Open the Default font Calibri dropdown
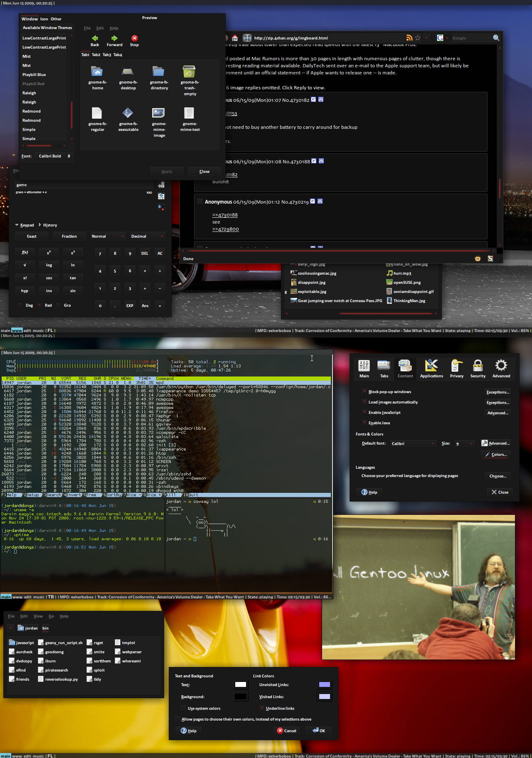This screenshot has height=758, width=532. click(413, 443)
